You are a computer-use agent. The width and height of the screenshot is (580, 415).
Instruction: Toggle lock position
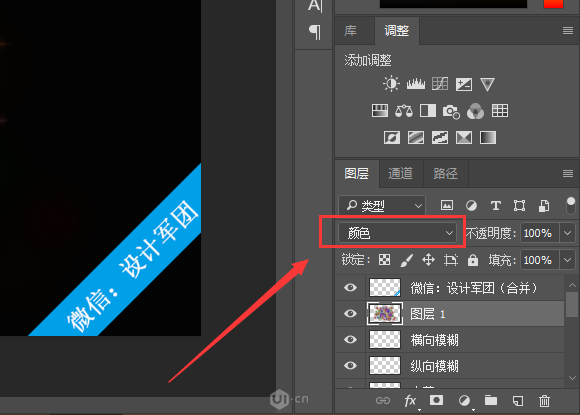428,260
